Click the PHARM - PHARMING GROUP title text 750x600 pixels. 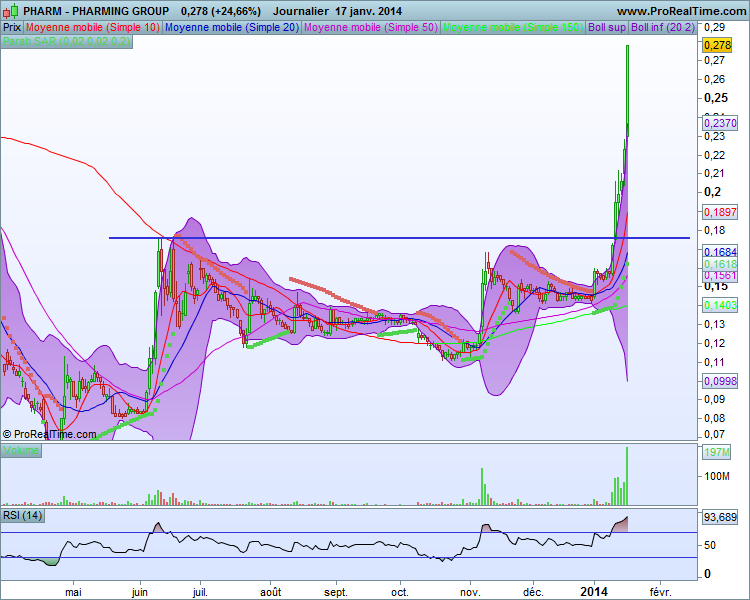(96, 11)
